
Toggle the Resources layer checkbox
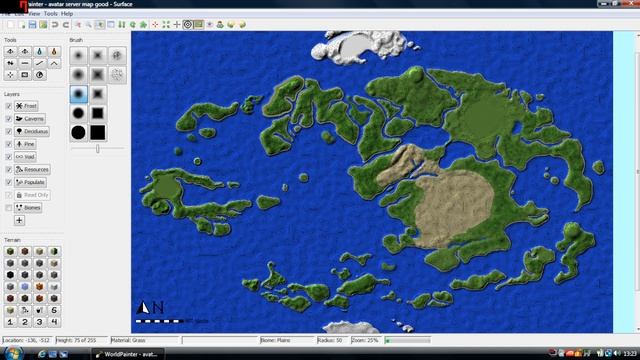tap(9, 169)
